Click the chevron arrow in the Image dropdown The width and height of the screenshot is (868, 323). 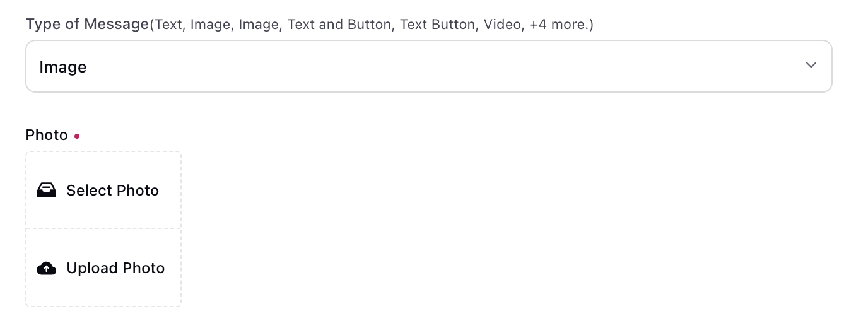click(x=811, y=66)
